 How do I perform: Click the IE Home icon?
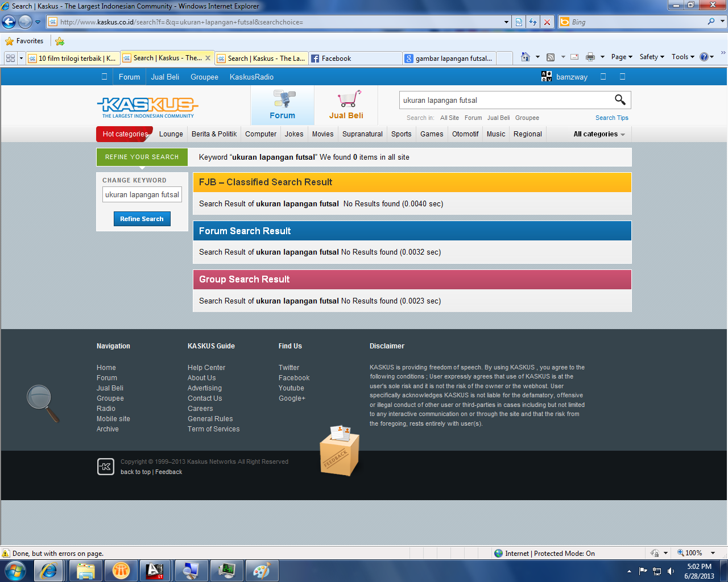tap(526, 57)
